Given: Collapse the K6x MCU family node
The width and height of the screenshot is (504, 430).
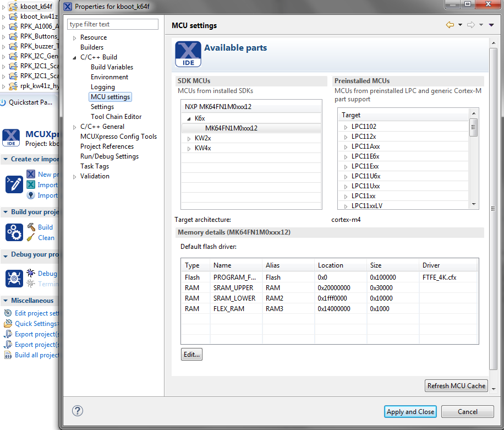Looking at the screenshot, I should click(189, 119).
